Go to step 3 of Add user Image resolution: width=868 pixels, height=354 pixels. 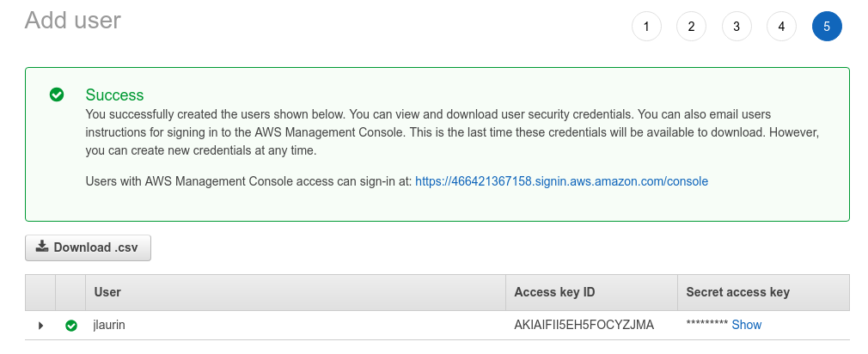[x=737, y=27]
